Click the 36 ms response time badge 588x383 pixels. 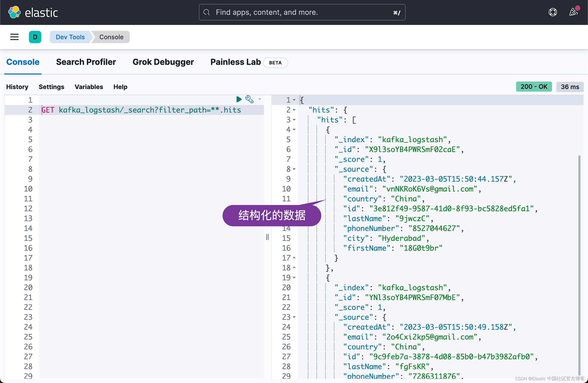(x=570, y=87)
